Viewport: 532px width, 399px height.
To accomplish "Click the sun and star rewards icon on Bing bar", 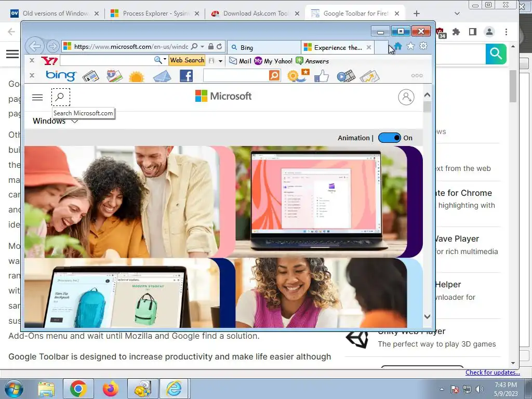I will (298, 75).
